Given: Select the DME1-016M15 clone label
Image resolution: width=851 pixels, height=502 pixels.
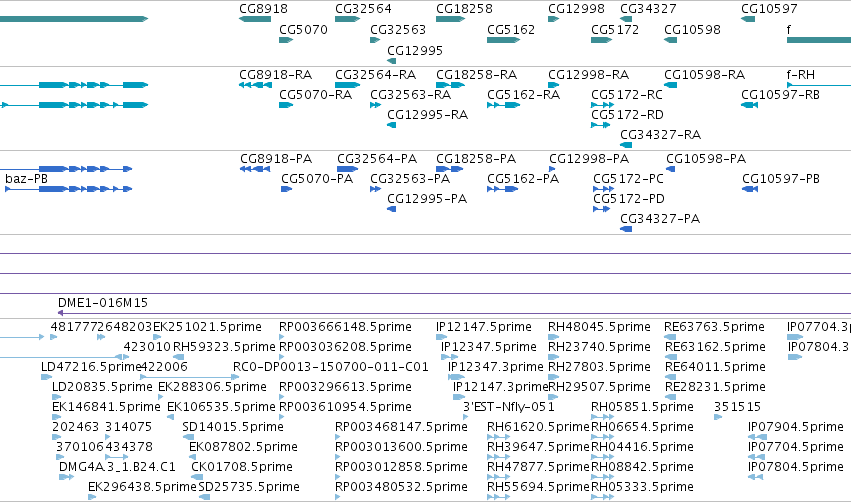Looking at the screenshot, I should (x=103, y=302).
